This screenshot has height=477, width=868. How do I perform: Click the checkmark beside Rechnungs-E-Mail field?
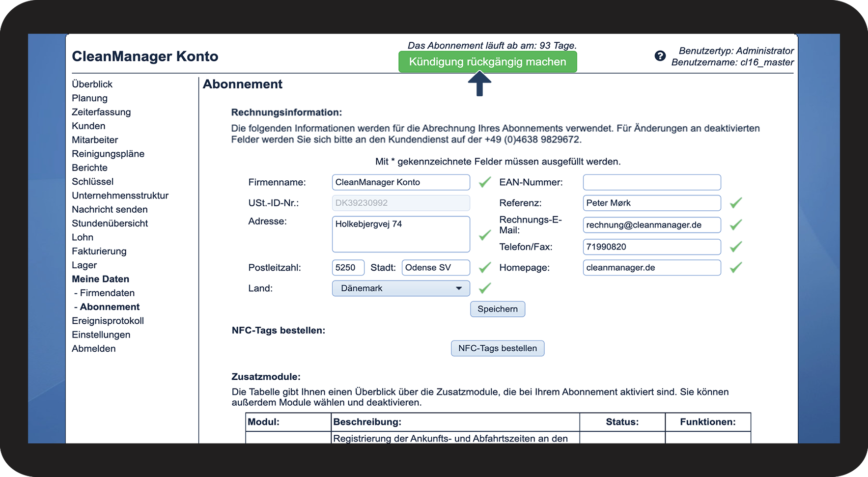[735, 225]
